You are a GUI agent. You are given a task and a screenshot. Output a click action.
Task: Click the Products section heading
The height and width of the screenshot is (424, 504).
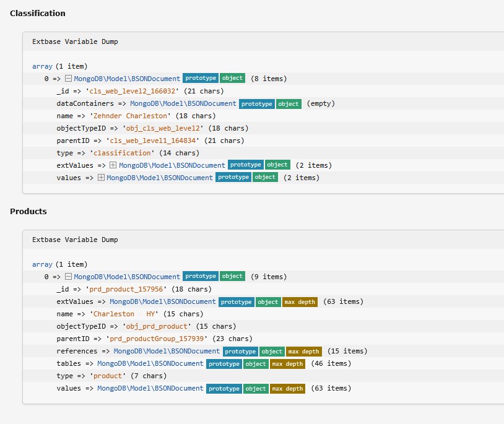(28, 211)
